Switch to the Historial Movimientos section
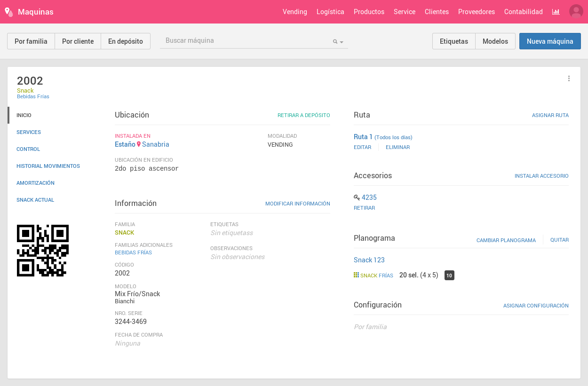588x386 pixels. (x=48, y=166)
